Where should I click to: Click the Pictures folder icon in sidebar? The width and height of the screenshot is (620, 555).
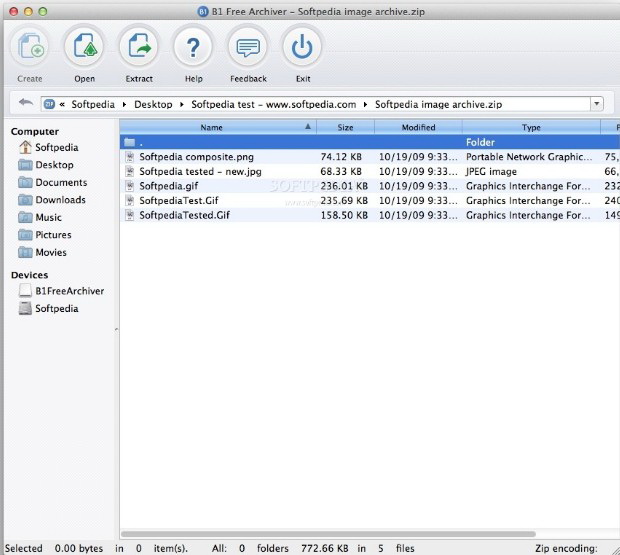point(25,235)
